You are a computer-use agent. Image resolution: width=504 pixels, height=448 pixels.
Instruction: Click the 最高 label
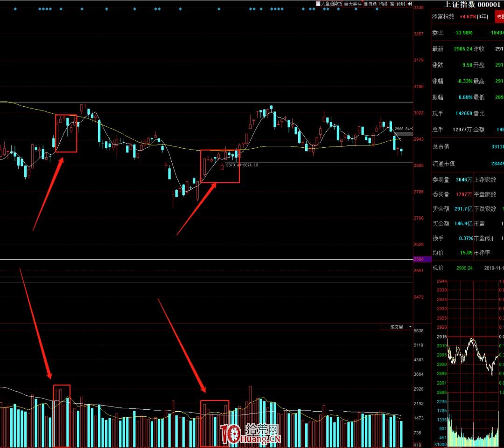(x=479, y=81)
